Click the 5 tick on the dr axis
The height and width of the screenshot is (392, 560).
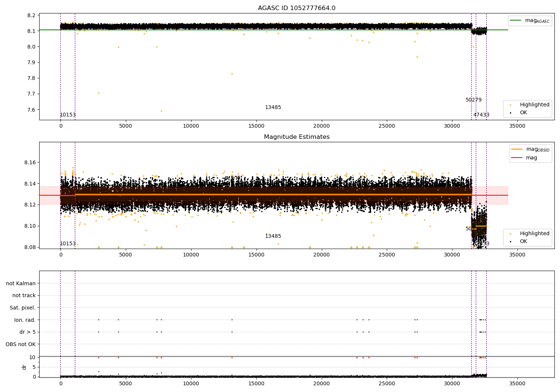pyautogui.click(x=34, y=367)
